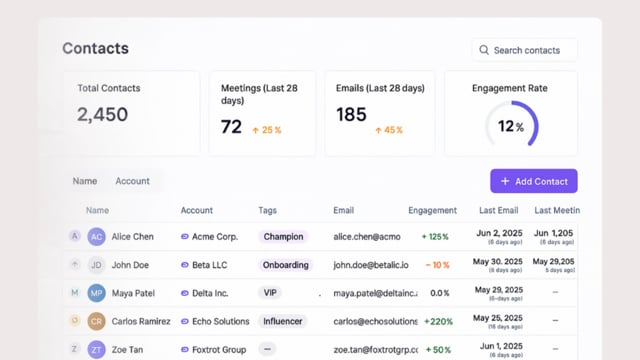Click the Onboarding tag
The width and height of the screenshot is (640, 360).
[x=285, y=265]
